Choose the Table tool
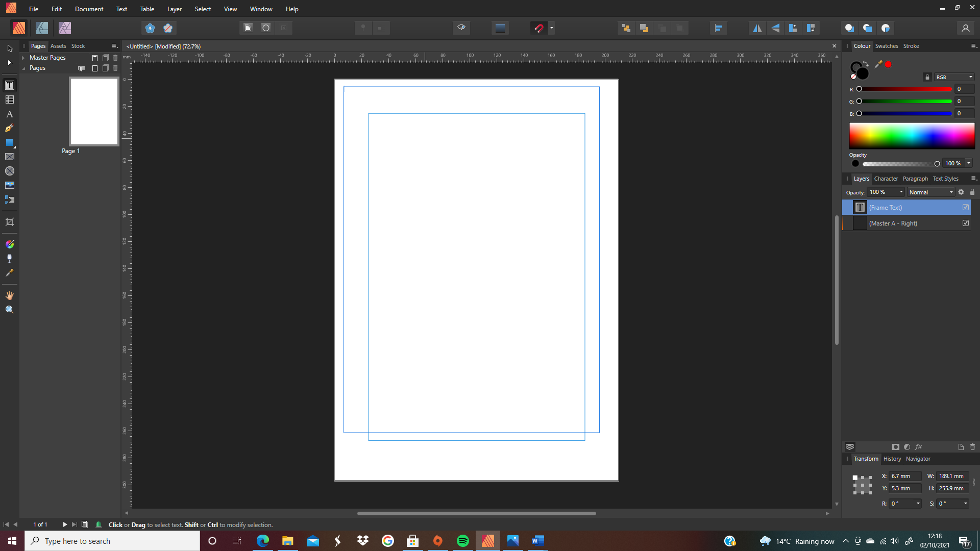Image resolution: width=980 pixels, height=551 pixels. (10, 99)
